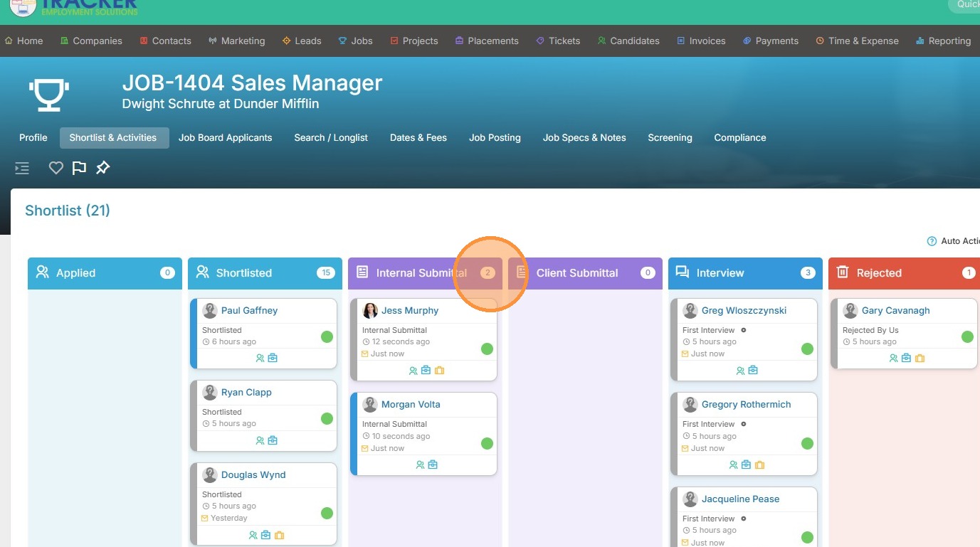This screenshot has width=980, height=547.
Task: Click the candidate icon on Greg Wloszczynski's card
Action: (741, 370)
